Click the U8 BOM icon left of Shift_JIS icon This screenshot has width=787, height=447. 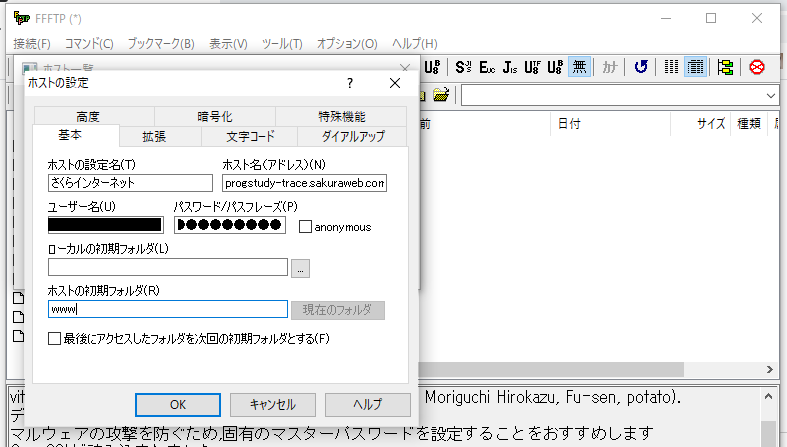coord(432,67)
